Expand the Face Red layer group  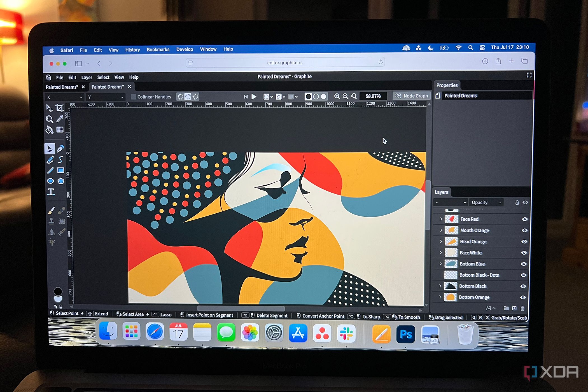[441, 219]
